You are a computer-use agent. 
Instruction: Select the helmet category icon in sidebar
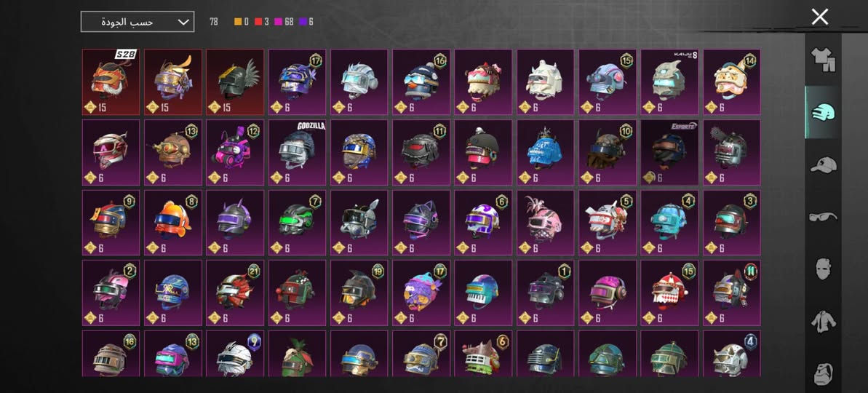point(824,112)
